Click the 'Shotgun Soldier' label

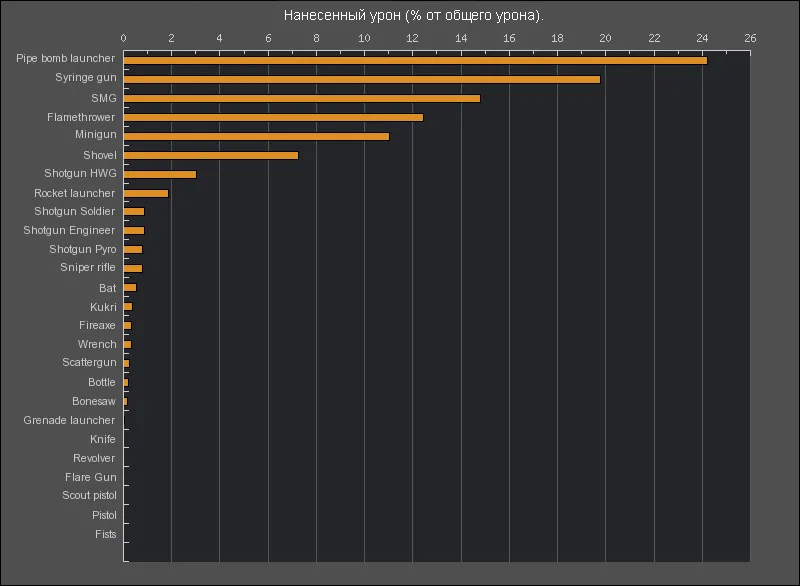pyautogui.click(x=74, y=211)
